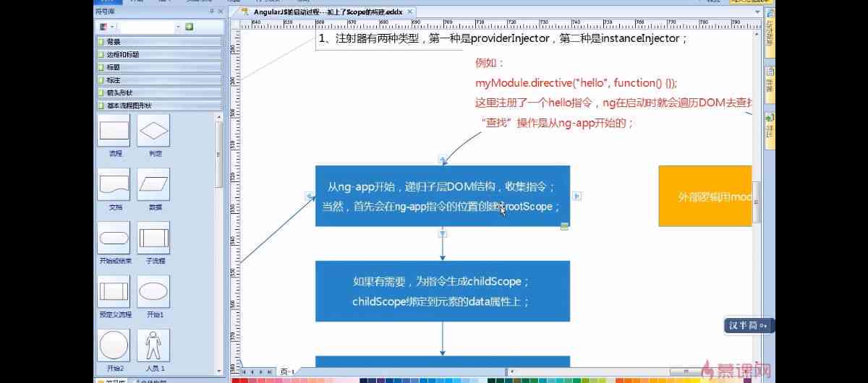Screen dimensions: 868x383
Task: Go to previous page navigation arrow
Action: (252, 371)
